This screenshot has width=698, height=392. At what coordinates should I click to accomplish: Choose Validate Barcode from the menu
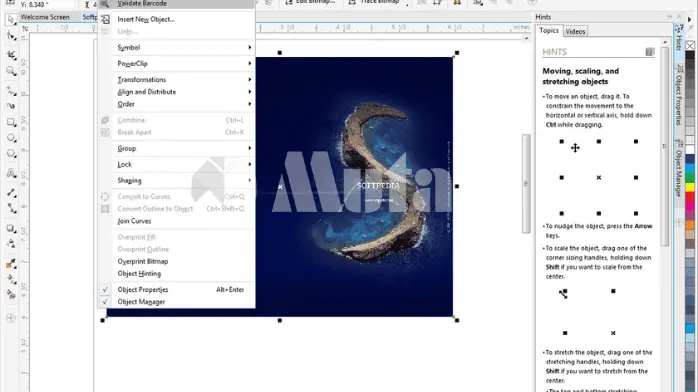(177, 4)
